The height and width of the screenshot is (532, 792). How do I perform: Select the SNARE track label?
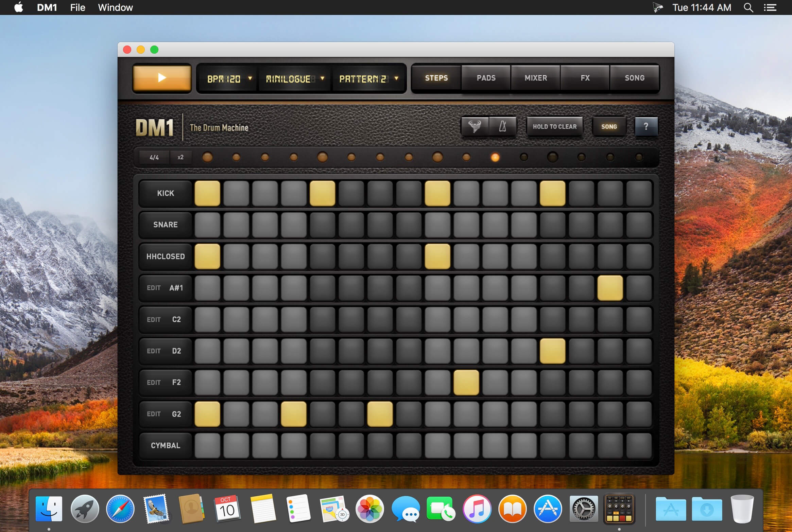[166, 225]
